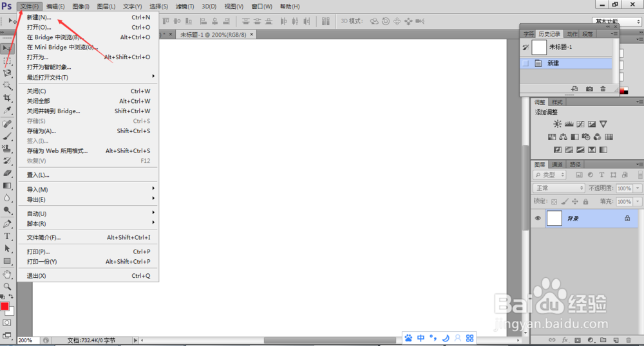
Task: Select the Zoom tool in toolbox
Action: 7,287
